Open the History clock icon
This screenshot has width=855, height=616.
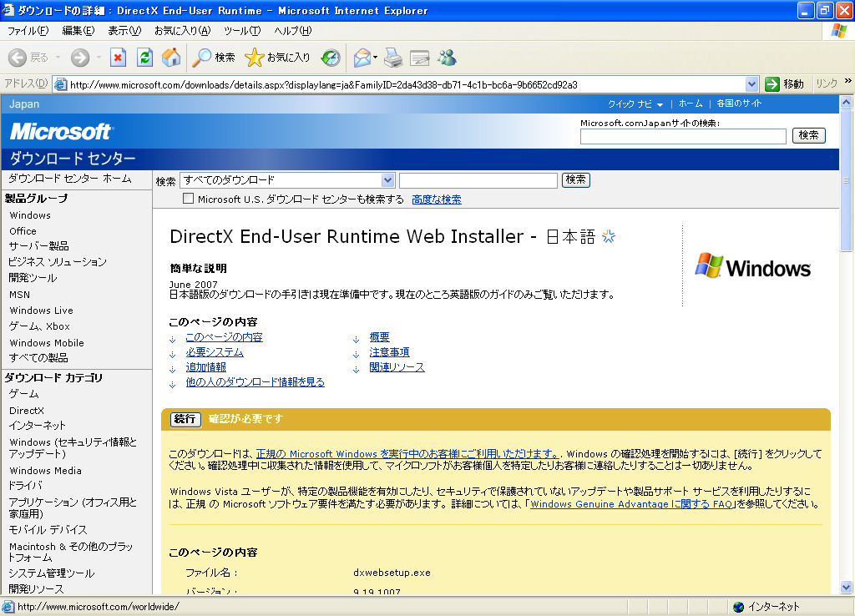pos(331,58)
